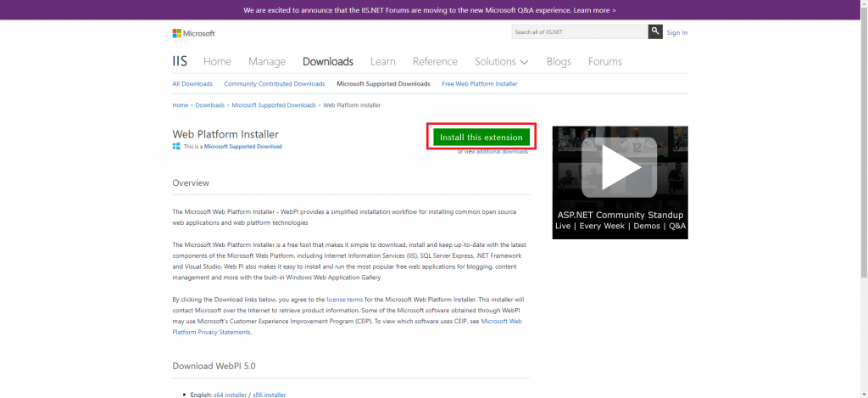Click the Downloads breadcrumb link
868x398 pixels.
click(210, 104)
